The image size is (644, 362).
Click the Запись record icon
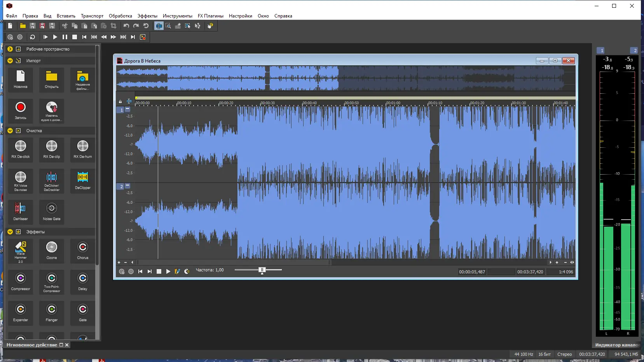coord(21,110)
